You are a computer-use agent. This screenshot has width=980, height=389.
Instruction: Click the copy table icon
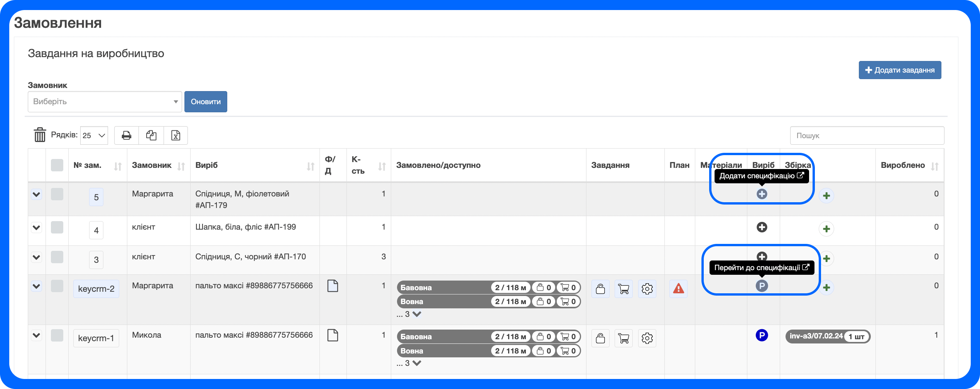click(x=151, y=135)
